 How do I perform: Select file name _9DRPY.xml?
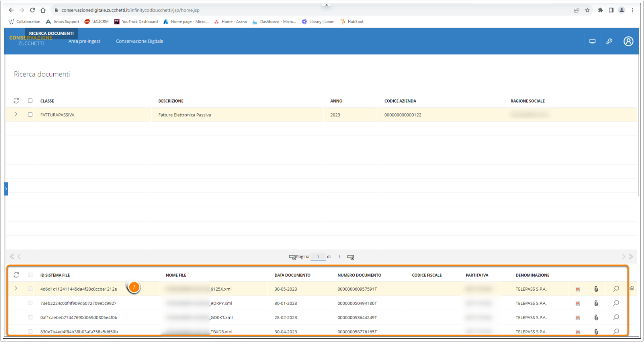point(221,303)
